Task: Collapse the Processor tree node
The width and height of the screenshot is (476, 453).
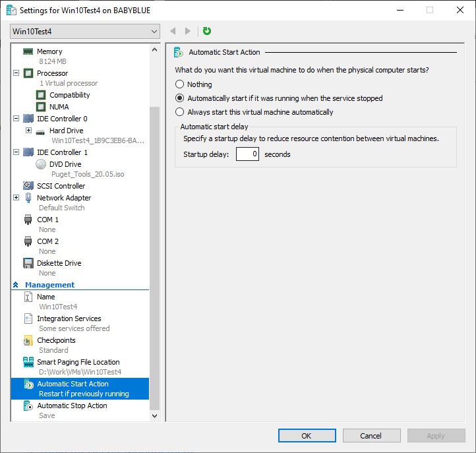Action: (16, 73)
